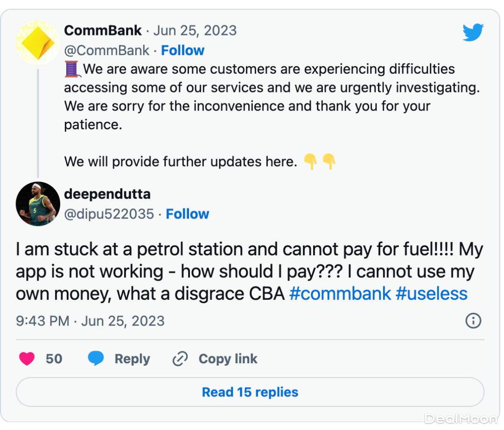Image resolution: width=504 pixels, height=430 pixels.
Task: Click the Copy link label
Action: (x=228, y=359)
